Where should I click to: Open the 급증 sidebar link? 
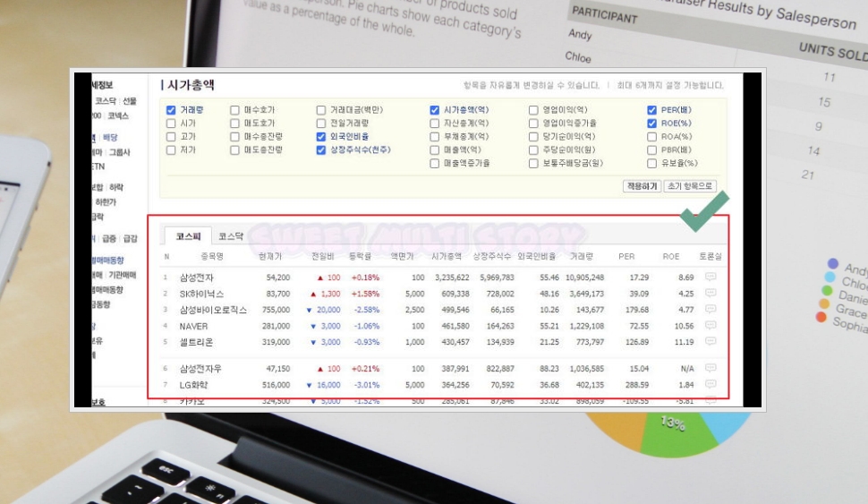109,239
